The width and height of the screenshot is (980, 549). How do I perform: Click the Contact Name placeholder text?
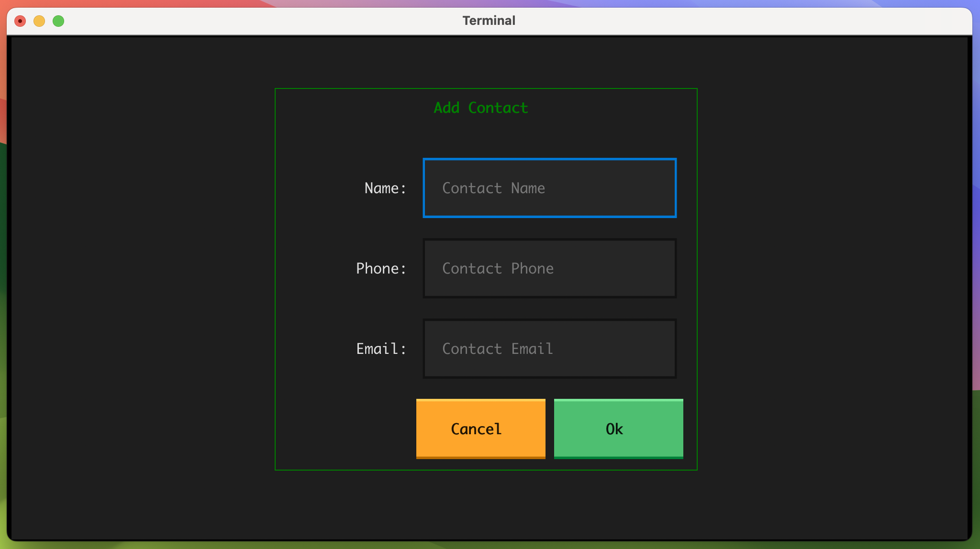(x=493, y=188)
